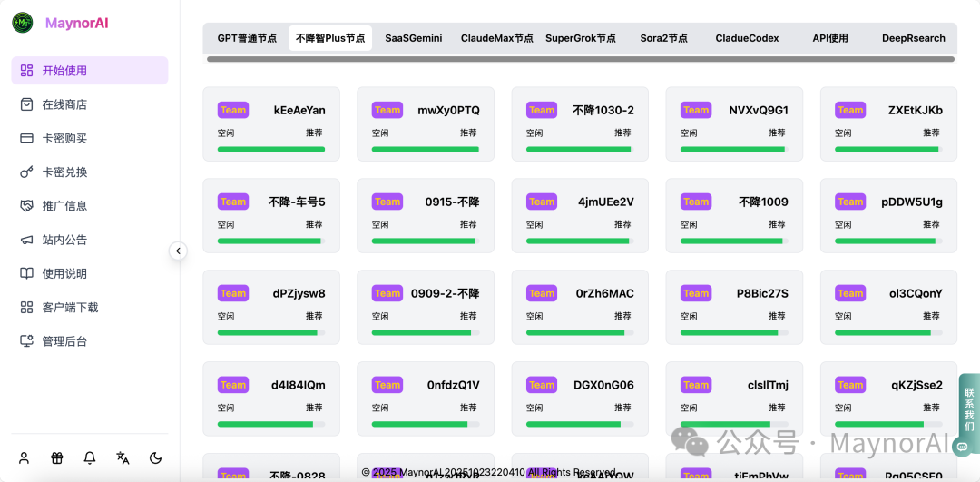Switch to API使用 tab
Screen dimensions: 980x482
(x=830, y=38)
